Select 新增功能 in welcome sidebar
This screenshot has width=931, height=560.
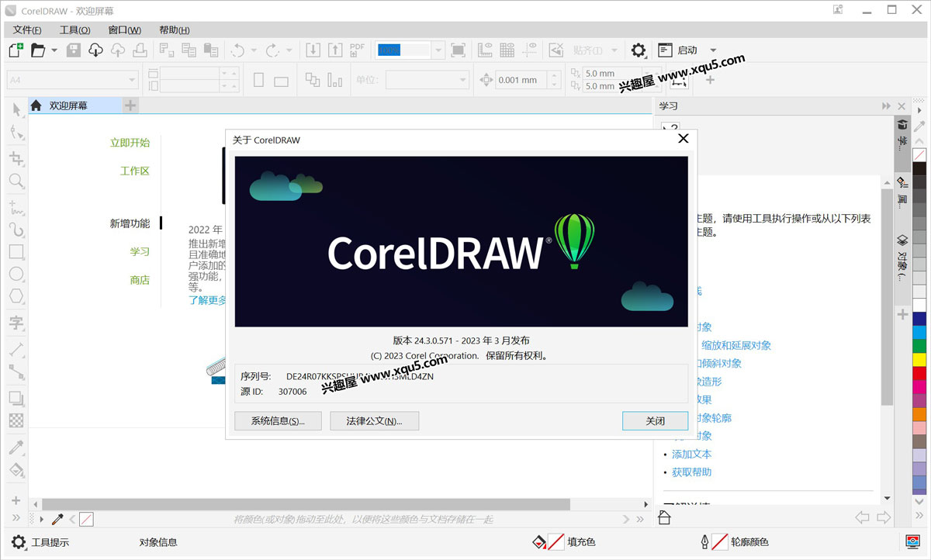[130, 223]
